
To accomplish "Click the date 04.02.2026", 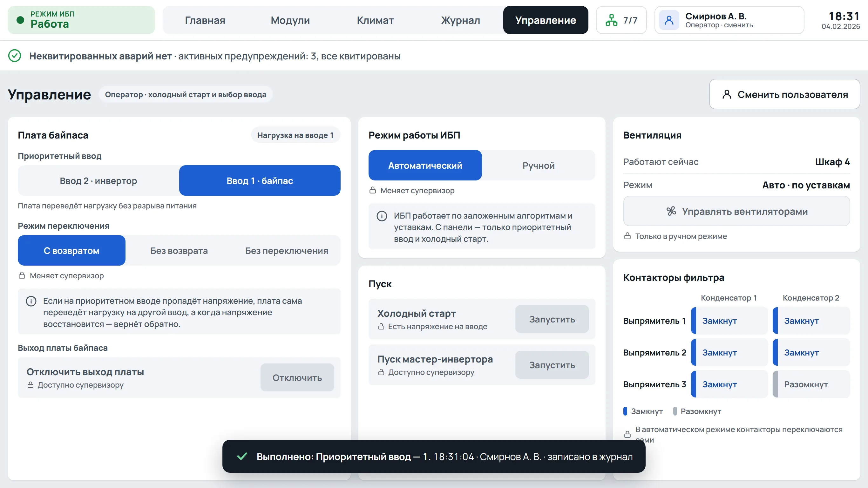I will 841,26.
